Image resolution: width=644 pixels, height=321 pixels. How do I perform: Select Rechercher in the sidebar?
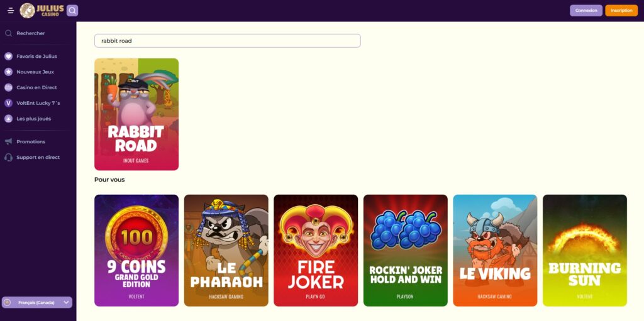(x=30, y=33)
